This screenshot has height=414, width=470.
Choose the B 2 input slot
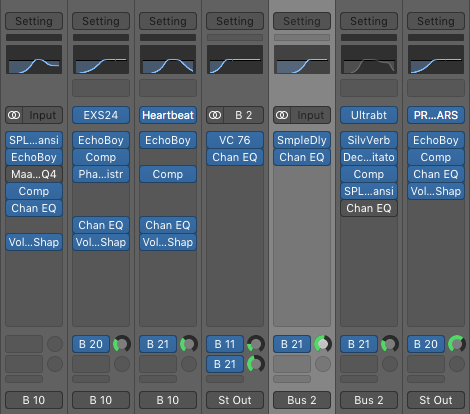coord(244,115)
